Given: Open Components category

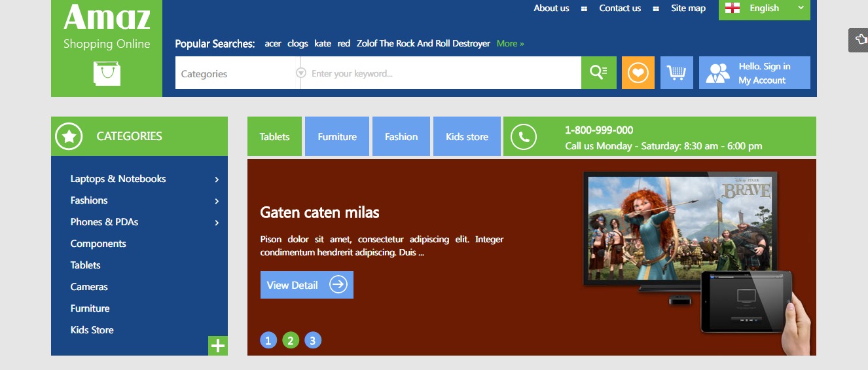Looking at the screenshot, I should tap(98, 244).
